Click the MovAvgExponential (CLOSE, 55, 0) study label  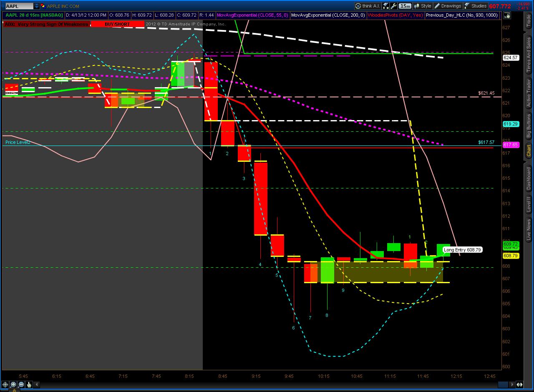tap(252, 15)
